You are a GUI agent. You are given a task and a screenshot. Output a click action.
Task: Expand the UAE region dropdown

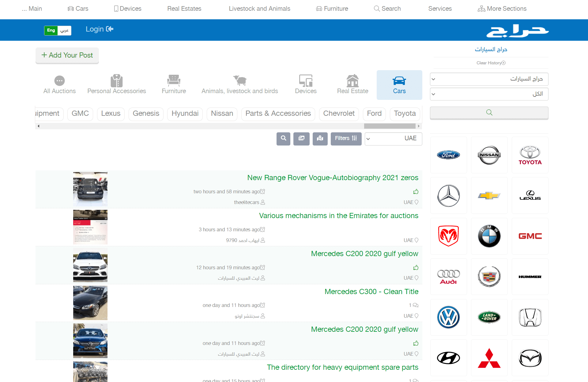coord(393,138)
